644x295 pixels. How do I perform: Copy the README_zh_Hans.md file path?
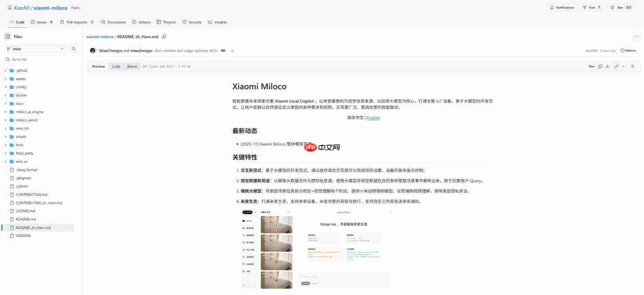[x=164, y=36]
